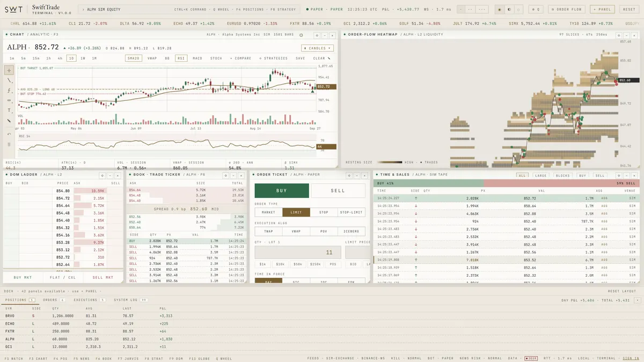Select the light theme sun icon
644x362 pixels.
tap(499, 10)
